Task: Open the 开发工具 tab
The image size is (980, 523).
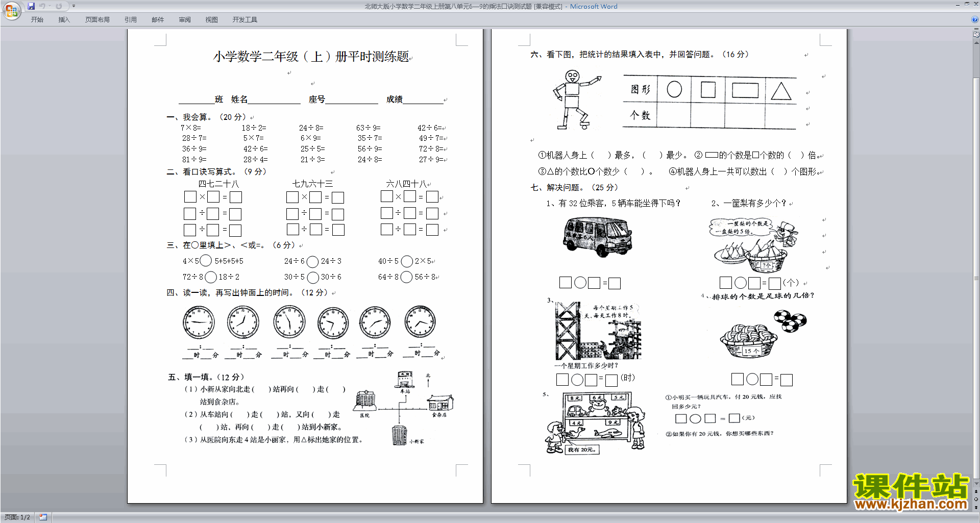Action: tap(244, 20)
